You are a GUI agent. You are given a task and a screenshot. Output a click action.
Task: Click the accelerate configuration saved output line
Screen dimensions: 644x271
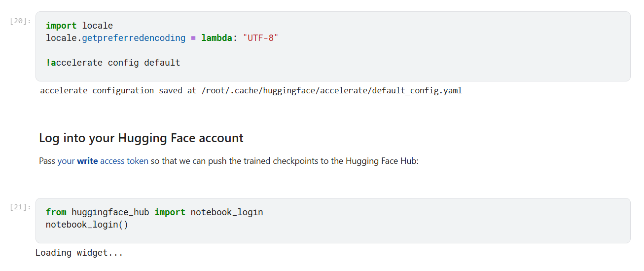point(197,91)
